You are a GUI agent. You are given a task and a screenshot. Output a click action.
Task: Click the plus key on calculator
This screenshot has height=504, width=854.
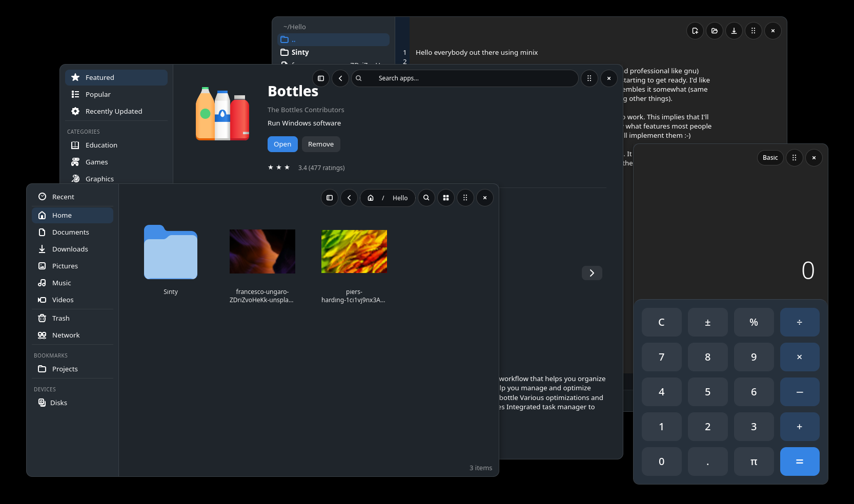click(800, 427)
